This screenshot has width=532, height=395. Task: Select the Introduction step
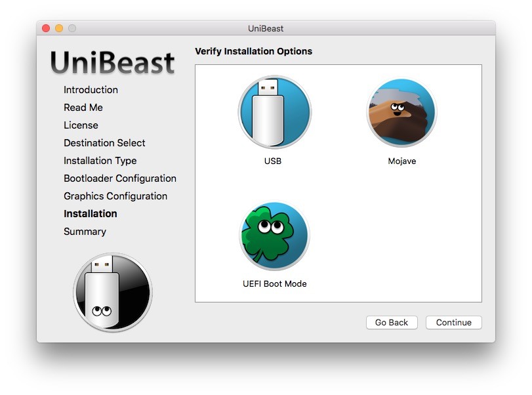click(x=91, y=90)
